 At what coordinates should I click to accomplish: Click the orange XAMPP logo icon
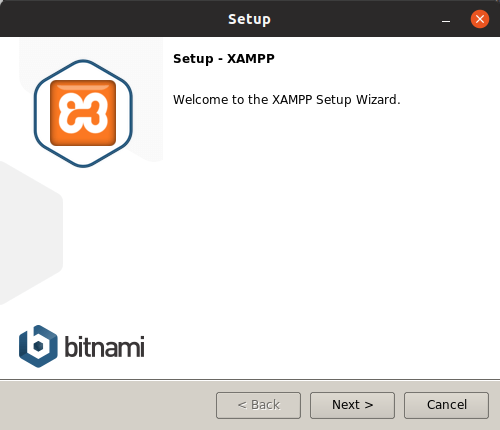pos(83,113)
